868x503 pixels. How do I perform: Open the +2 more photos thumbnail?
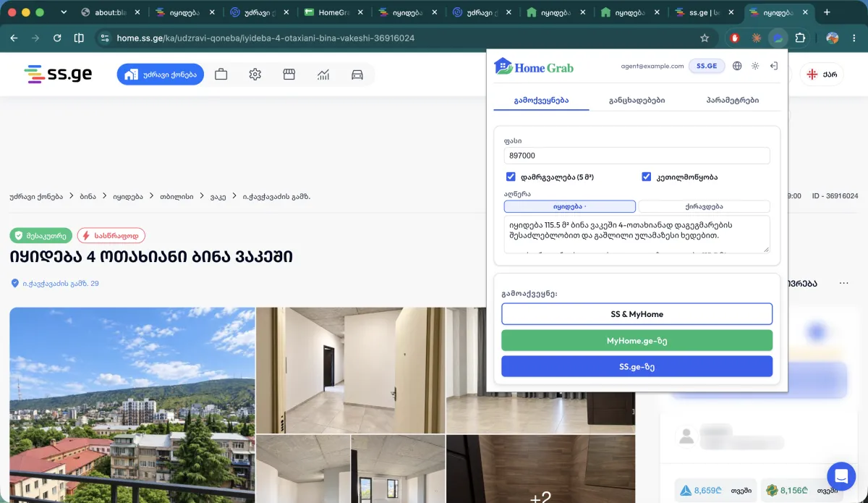(x=540, y=469)
